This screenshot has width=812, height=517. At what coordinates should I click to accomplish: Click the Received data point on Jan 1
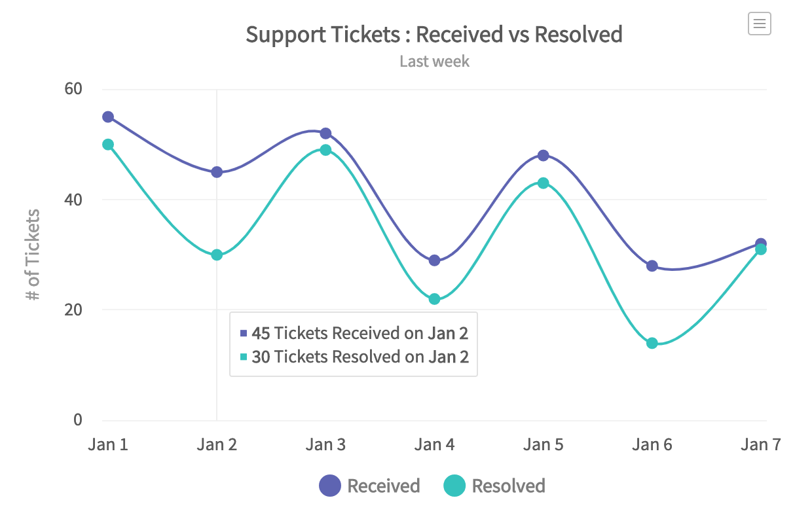pos(108,117)
